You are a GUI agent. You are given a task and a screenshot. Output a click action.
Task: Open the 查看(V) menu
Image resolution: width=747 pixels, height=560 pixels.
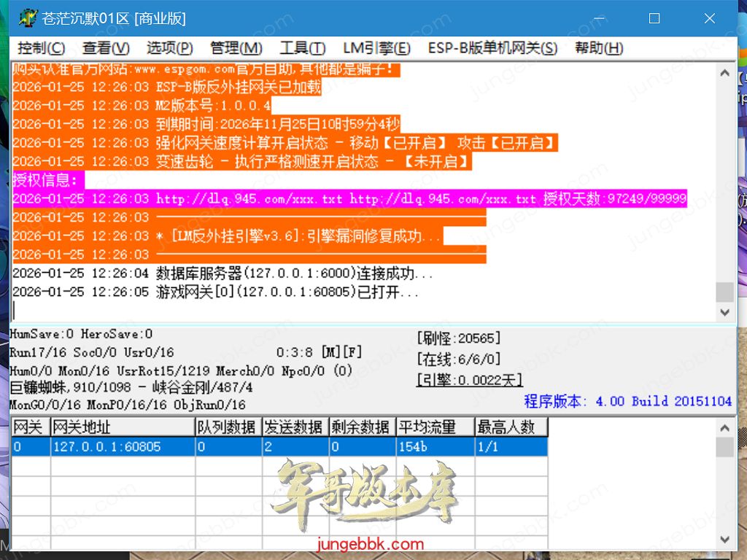(x=106, y=48)
